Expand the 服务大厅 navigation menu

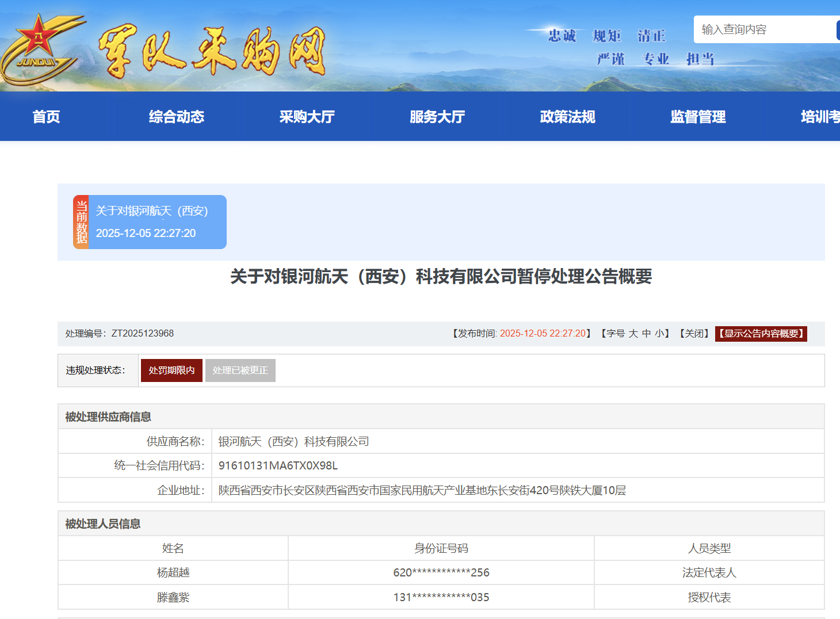437,117
